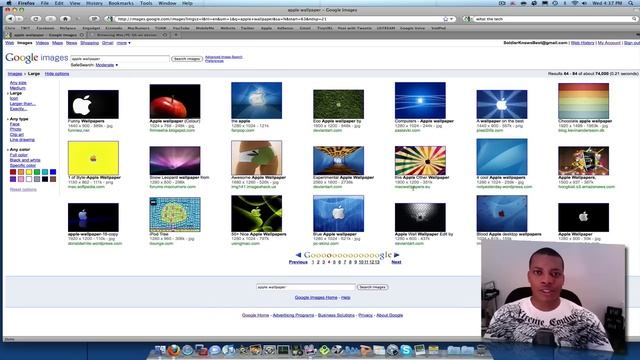Open the Edit menu
Viewport: 640px width, 360px height.
click(59, 3)
